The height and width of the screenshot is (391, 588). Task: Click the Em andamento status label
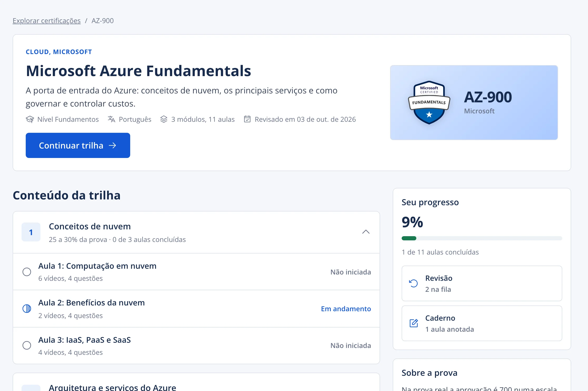click(346, 309)
